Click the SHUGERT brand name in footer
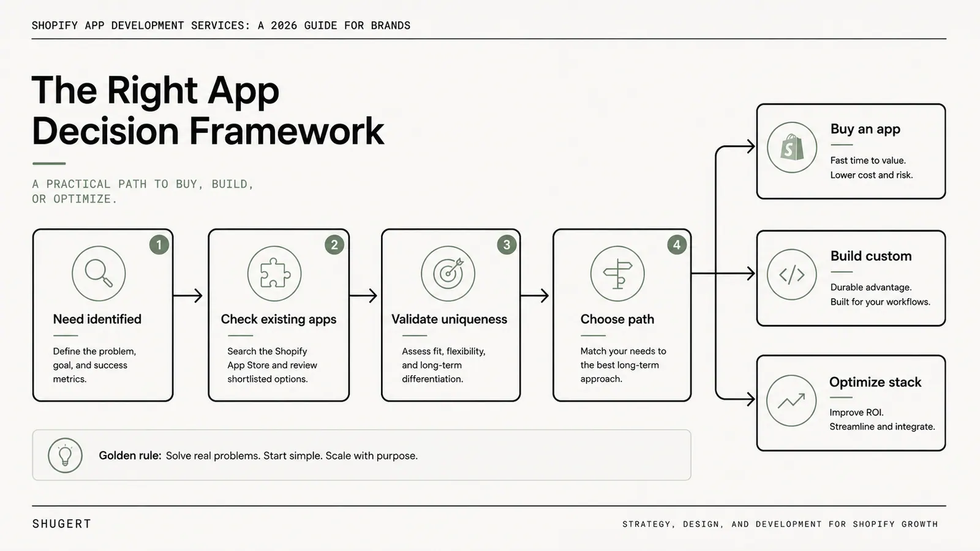Viewport: 980px width, 551px height. pos(62,524)
